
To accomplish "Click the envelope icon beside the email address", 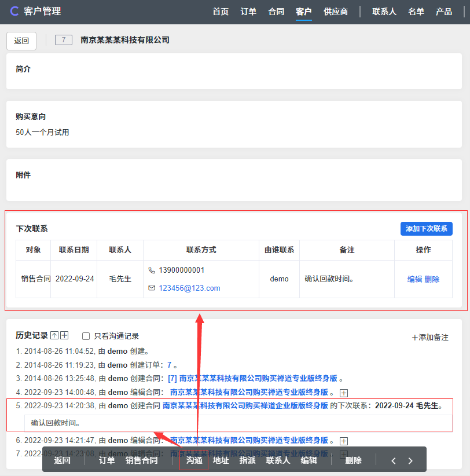I will [152, 288].
